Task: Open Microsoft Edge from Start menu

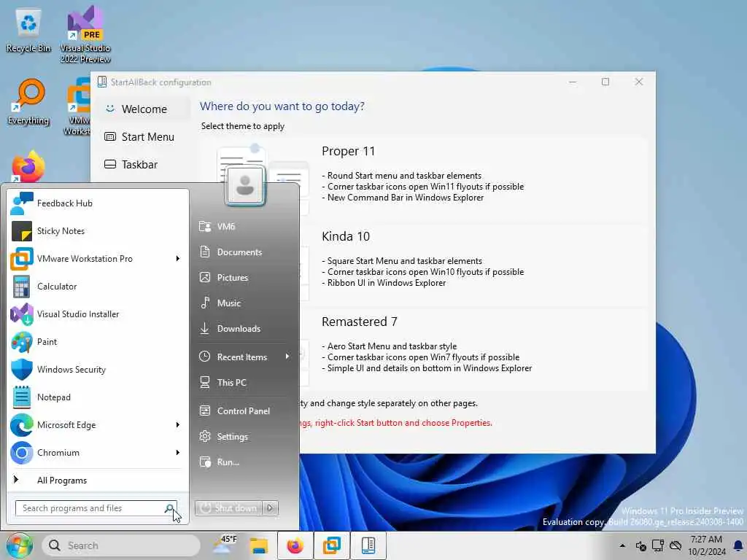Action: point(98,425)
